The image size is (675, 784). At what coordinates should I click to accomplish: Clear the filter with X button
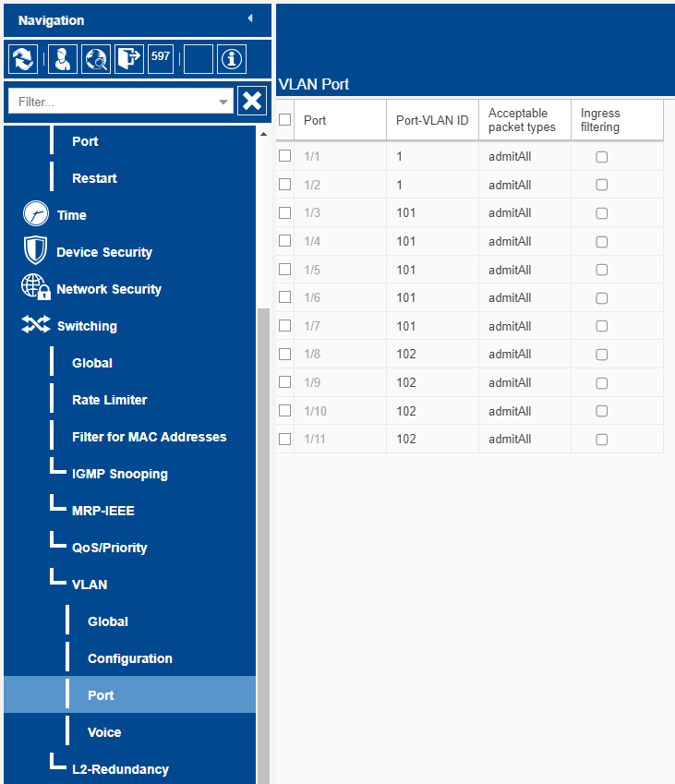tap(252, 101)
